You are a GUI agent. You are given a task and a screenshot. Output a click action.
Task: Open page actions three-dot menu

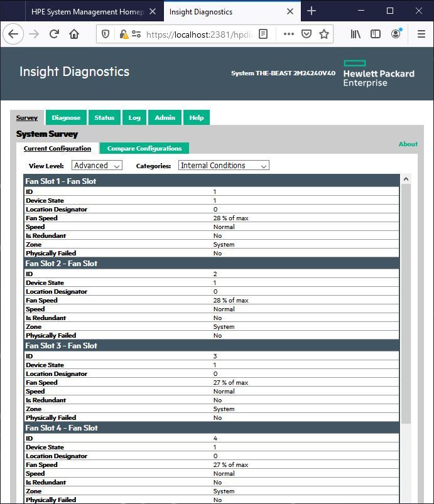pos(288,34)
